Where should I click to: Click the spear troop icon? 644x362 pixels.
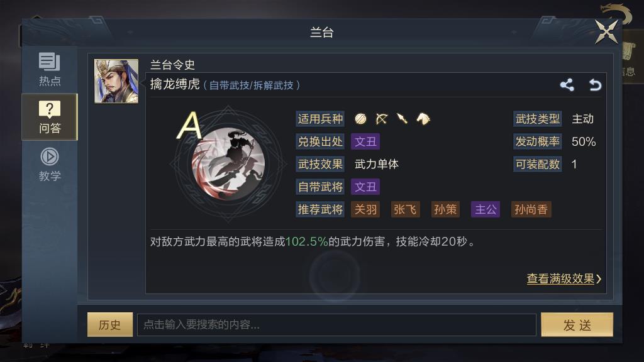[x=402, y=119]
